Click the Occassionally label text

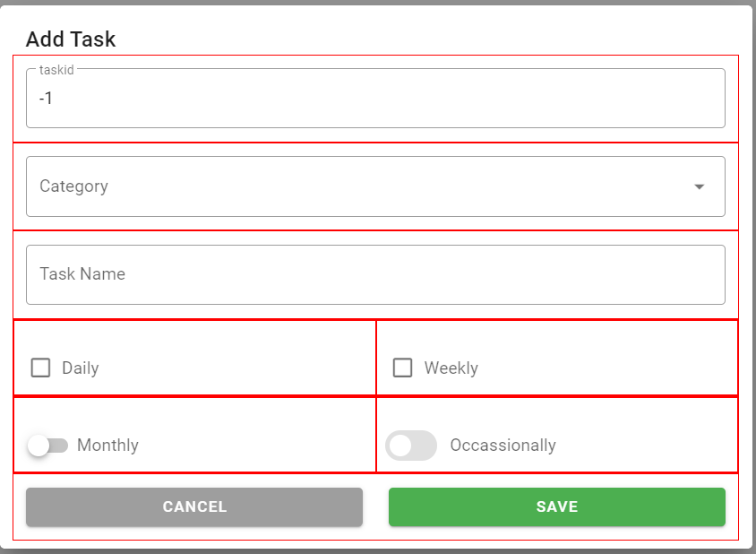[503, 446]
